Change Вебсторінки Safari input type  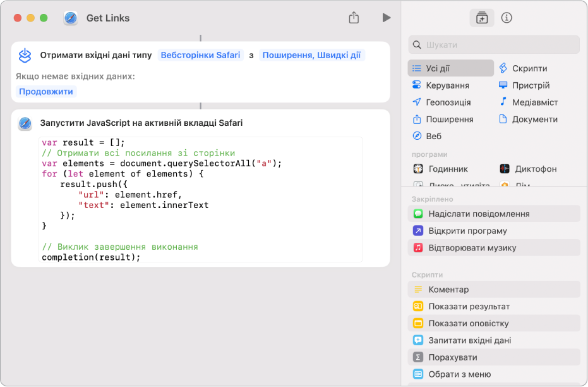coord(200,55)
